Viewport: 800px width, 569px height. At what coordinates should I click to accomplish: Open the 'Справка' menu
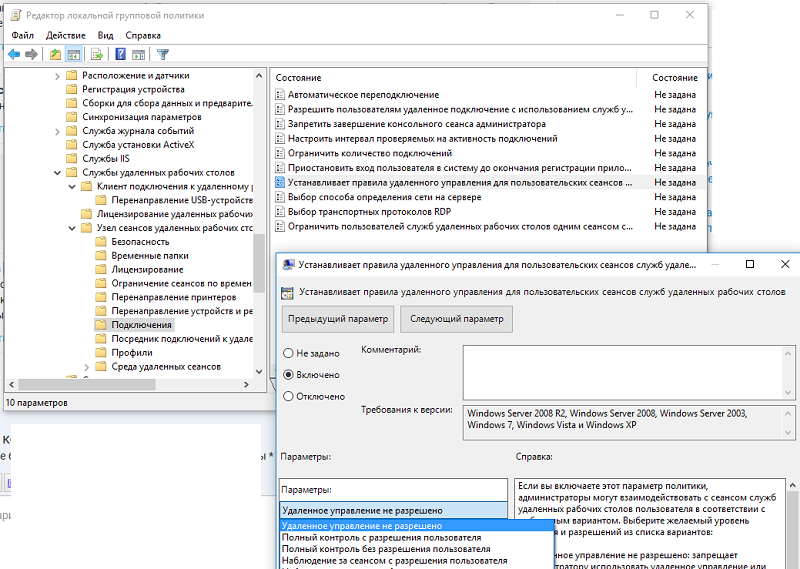(x=143, y=35)
